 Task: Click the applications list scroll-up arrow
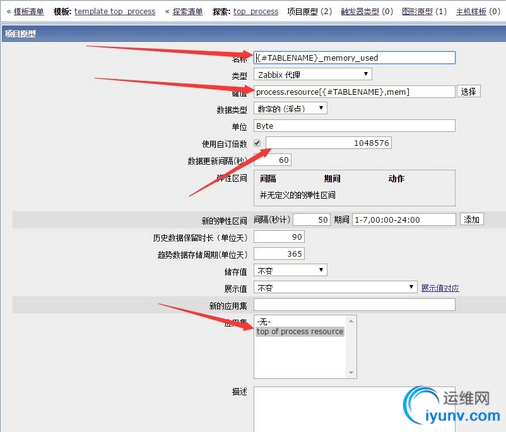(351, 321)
